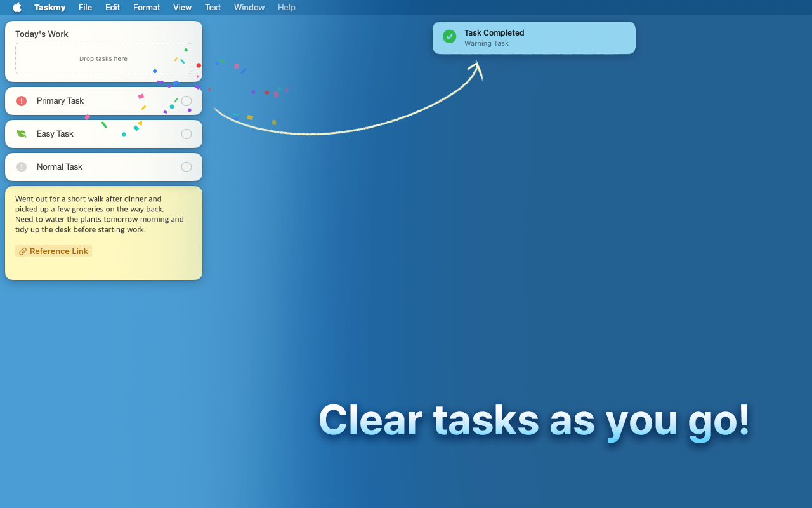Open the Format menu
The height and width of the screenshot is (508, 812).
click(x=147, y=8)
